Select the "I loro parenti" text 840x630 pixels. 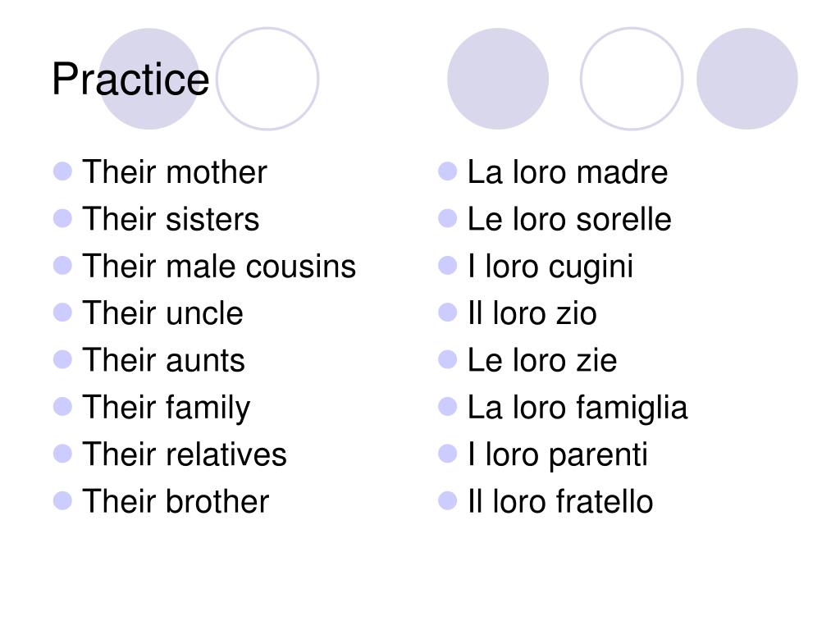[558, 454]
